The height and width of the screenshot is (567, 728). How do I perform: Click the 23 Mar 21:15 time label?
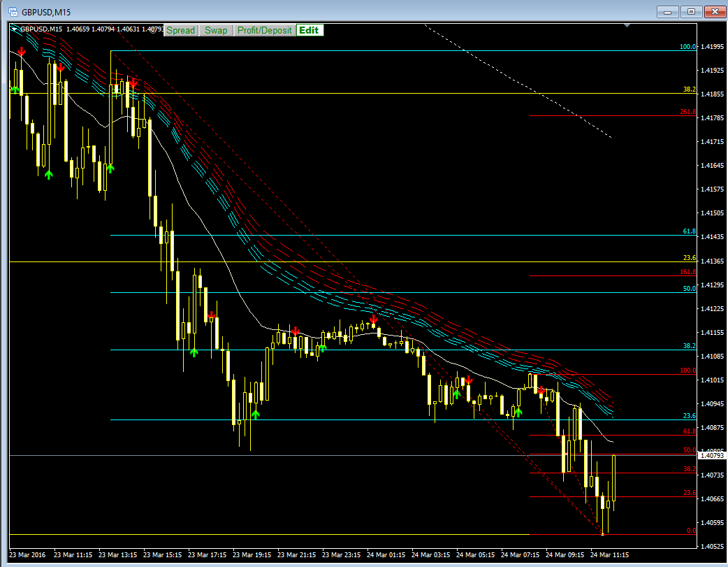[x=297, y=554]
